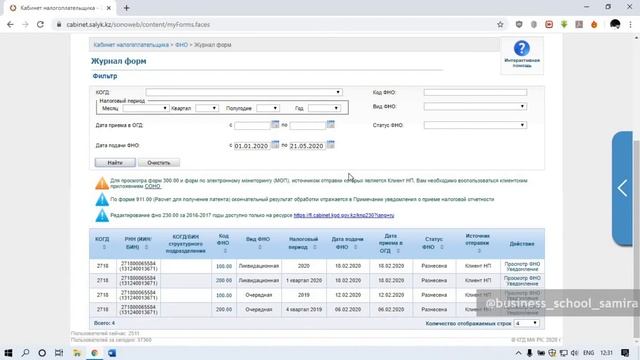Expand the Вид ФНО dropdown

[475, 107]
